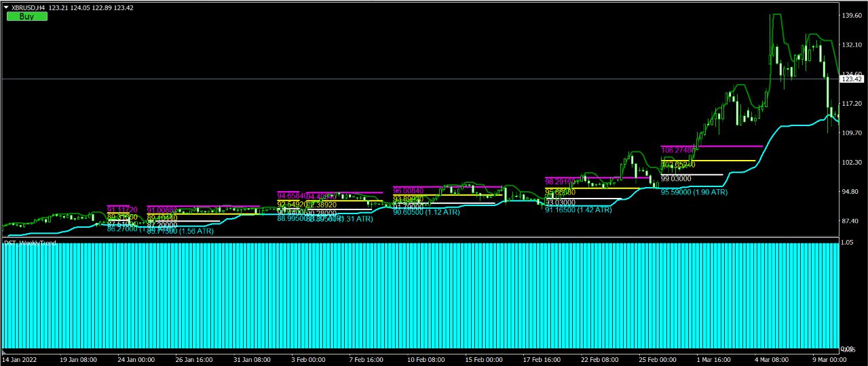868x366 pixels.
Task: Click the 26 Jan 16:00 time label
Action: coord(195,360)
